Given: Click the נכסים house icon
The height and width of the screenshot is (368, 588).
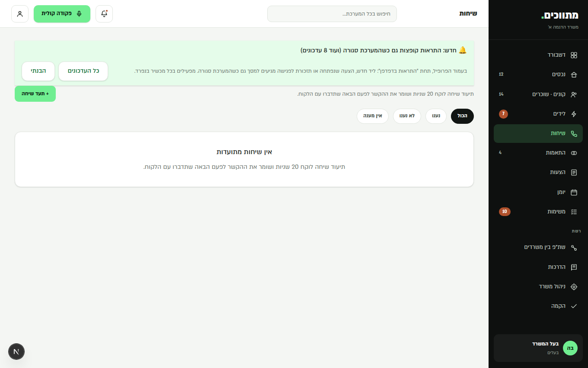Looking at the screenshot, I should point(574,74).
